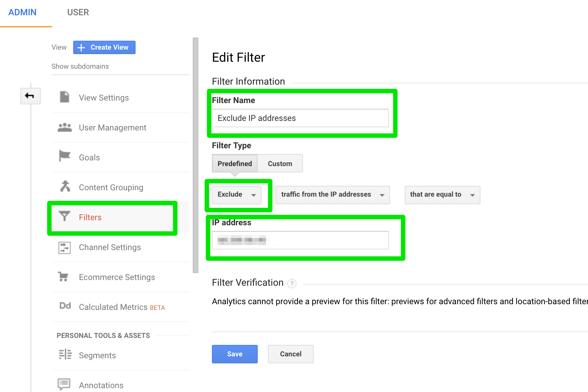Expand the 'that are equal to' dropdown

pyautogui.click(x=442, y=195)
